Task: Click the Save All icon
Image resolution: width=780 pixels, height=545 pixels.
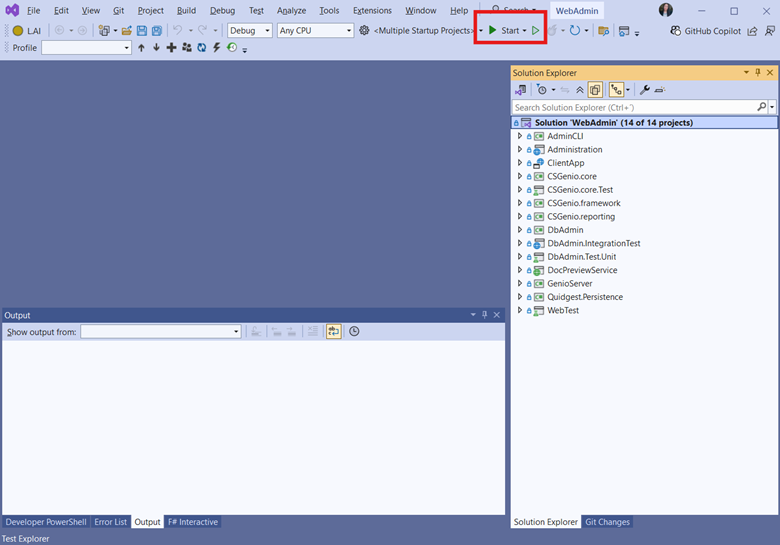Action: point(157,30)
